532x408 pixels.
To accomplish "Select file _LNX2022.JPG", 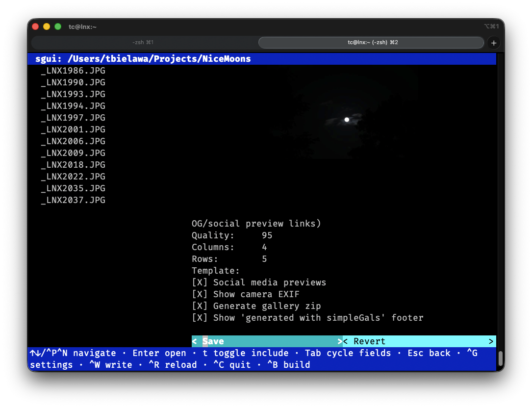I will pos(73,177).
